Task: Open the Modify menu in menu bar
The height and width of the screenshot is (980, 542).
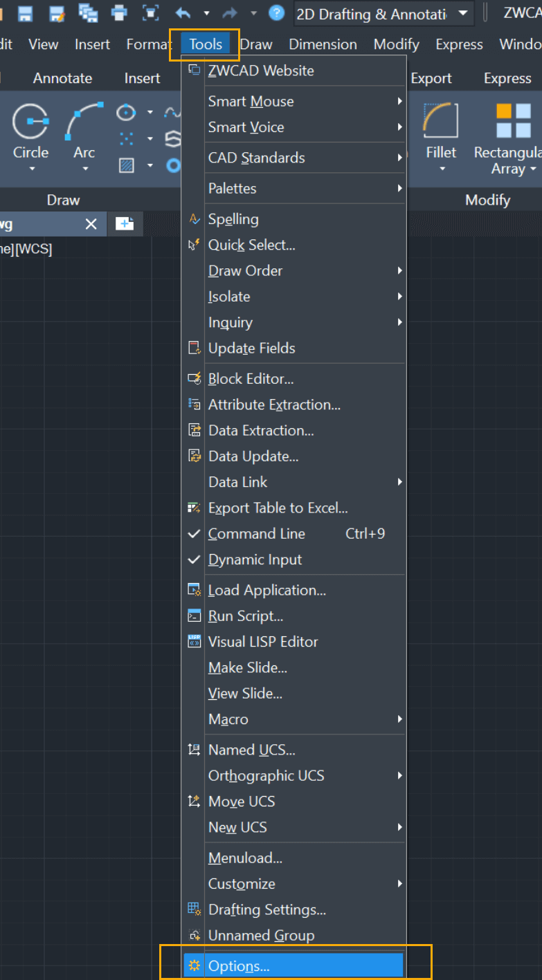Action: pos(397,44)
